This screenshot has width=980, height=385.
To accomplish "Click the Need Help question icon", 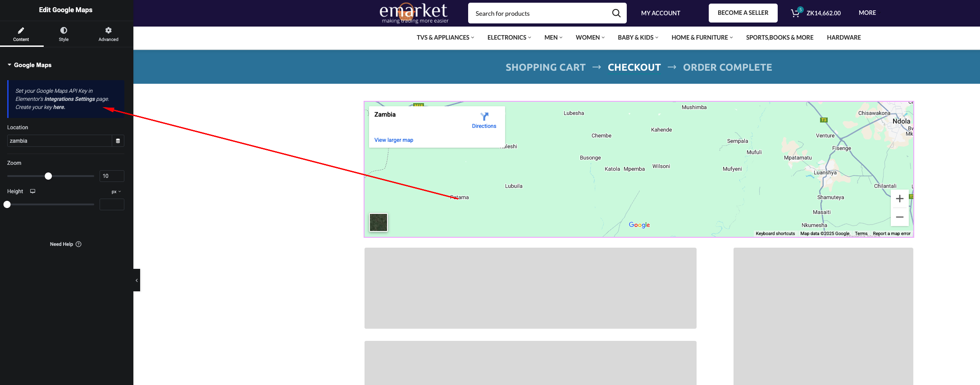I will (78, 244).
